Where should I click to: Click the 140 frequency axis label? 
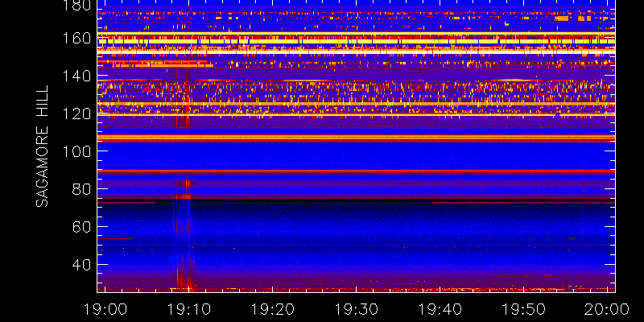(x=76, y=76)
